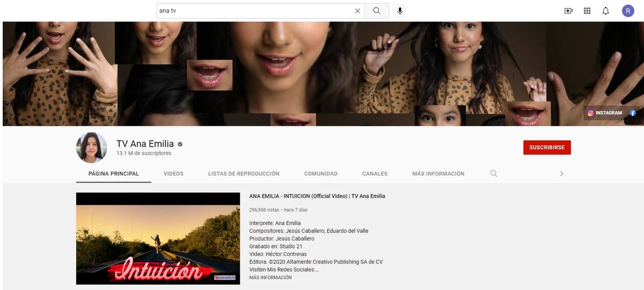644x290 pixels.
Task: Click the 'Compositores: Jesús Caballero, Eduardo del Valle' line
Action: 309,231
